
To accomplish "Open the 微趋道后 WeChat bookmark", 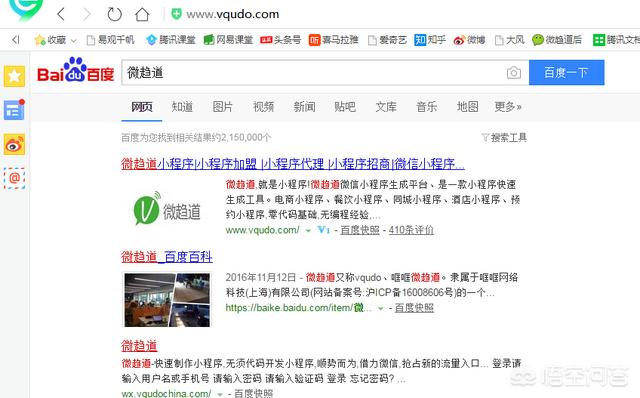I will (x=557, y=40).
